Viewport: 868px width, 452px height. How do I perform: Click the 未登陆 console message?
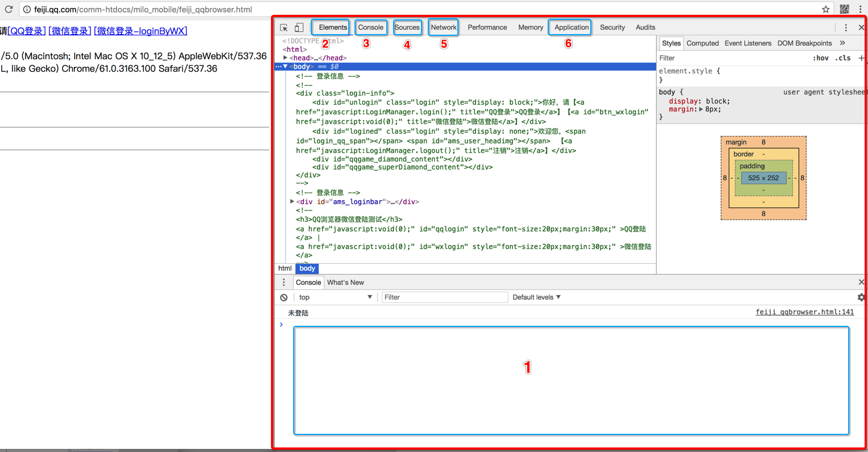pyautogui.click(x=298, y=313)
